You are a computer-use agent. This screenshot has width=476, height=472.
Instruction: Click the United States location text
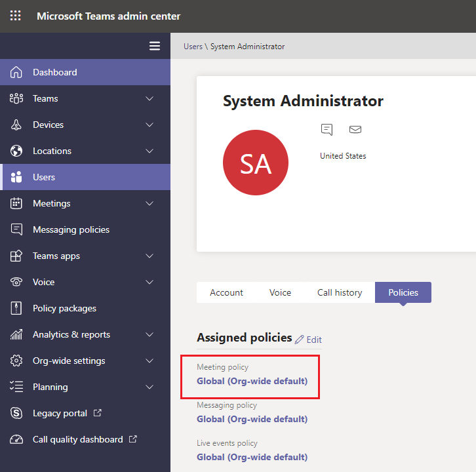(x=343, y=156)
